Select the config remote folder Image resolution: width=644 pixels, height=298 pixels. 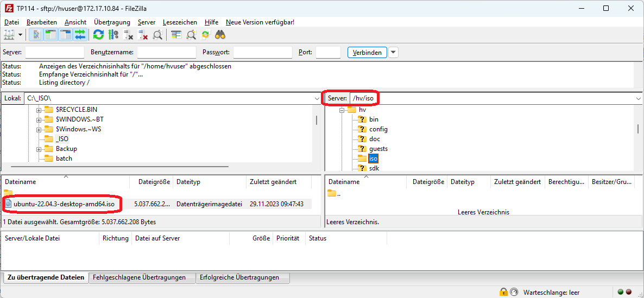tap(378, 129)
